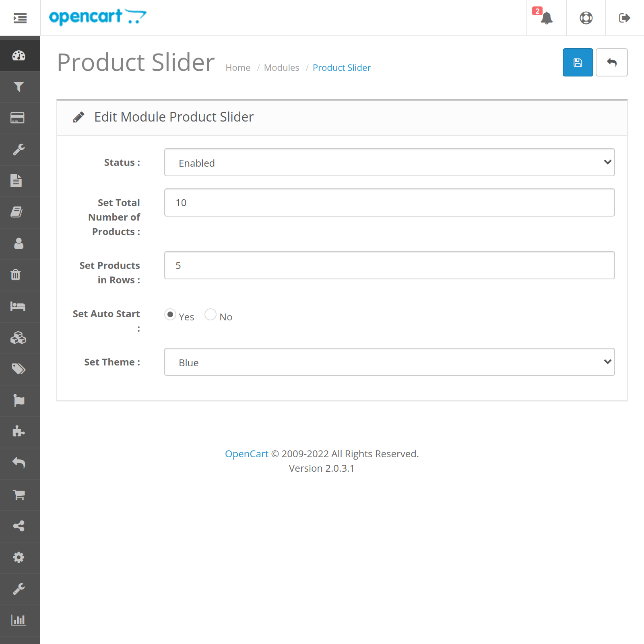Image resolution: width=644 pixels, height=644 pixels.
Task: Click the Home breadcrumb link
Action: pos(238,68)
